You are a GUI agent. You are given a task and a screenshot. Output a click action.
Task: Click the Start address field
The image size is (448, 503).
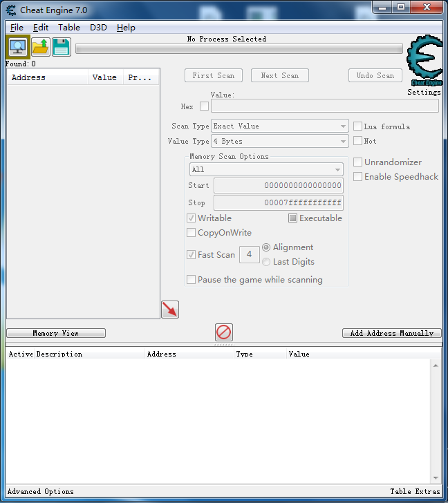click(278, 185)
